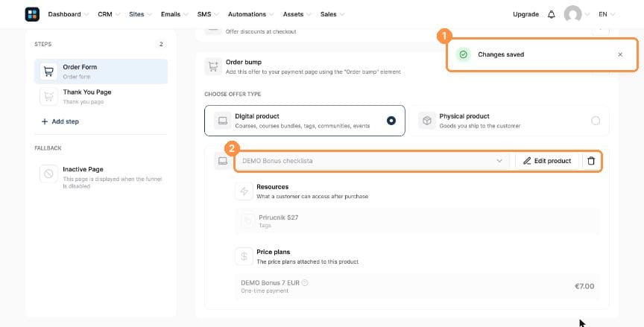The image size is (644, 327).
Task: Open the notifications bell
Action: click(x=551, y=14)
